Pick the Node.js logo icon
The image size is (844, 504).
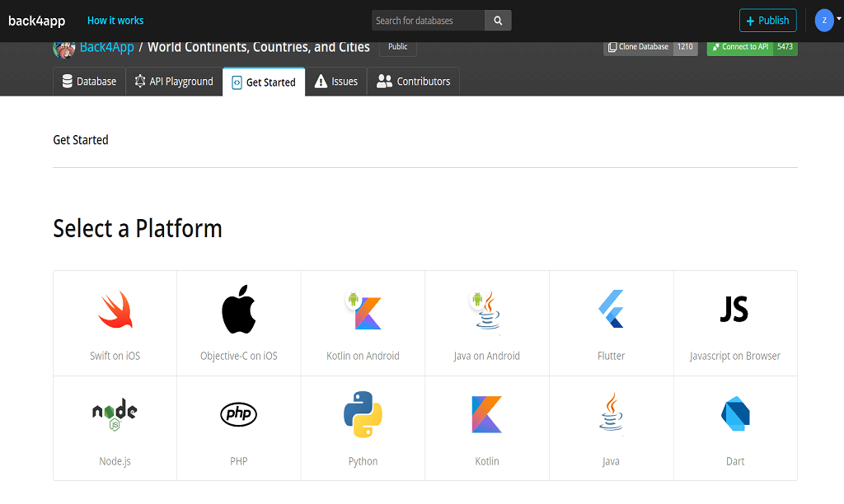115,414
